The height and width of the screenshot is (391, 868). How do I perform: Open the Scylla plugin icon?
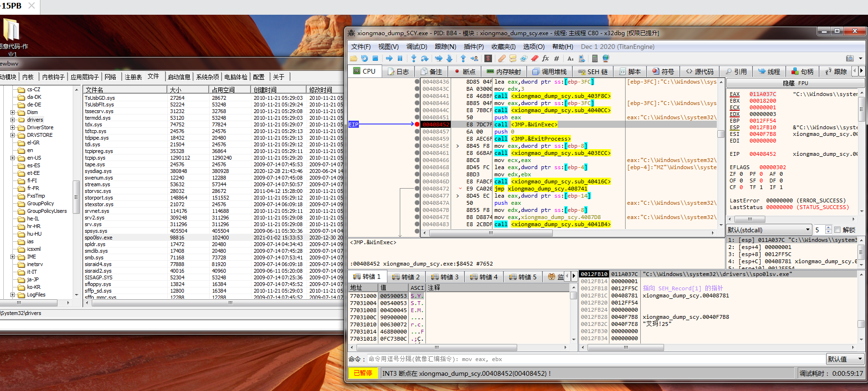488,58
